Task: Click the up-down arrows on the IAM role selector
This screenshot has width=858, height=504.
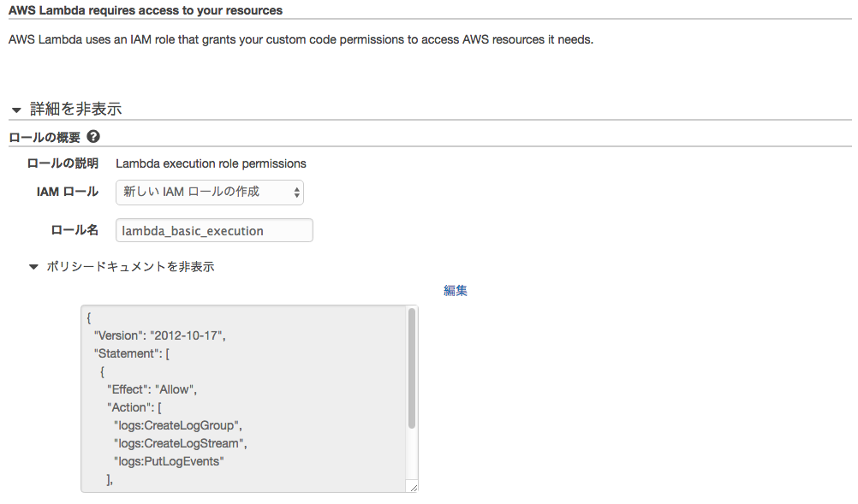Action: 297,193
